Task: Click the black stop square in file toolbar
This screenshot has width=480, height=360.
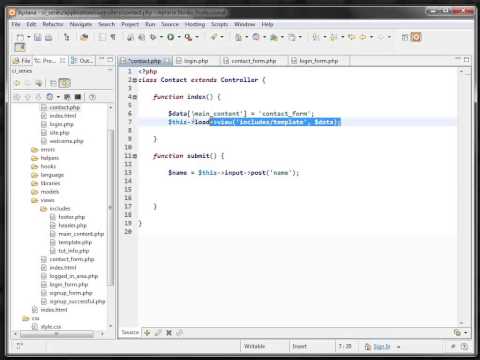Action: tap(78, 97)
